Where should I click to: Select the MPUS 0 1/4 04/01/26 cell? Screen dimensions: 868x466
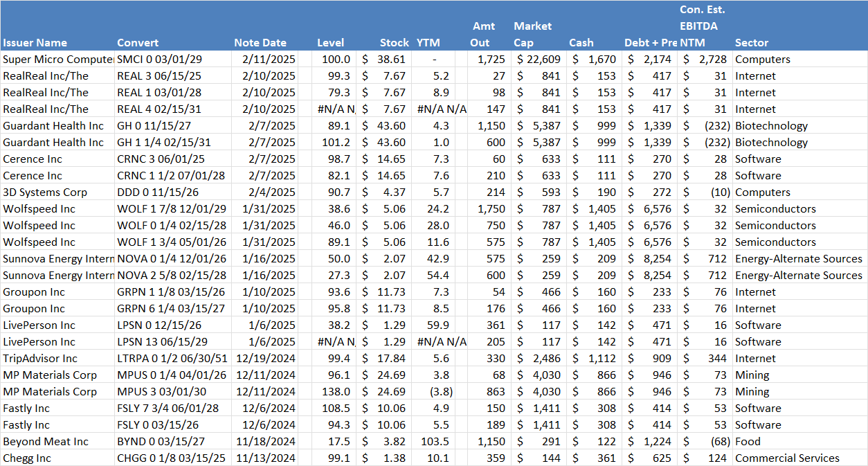coord(172,375)
